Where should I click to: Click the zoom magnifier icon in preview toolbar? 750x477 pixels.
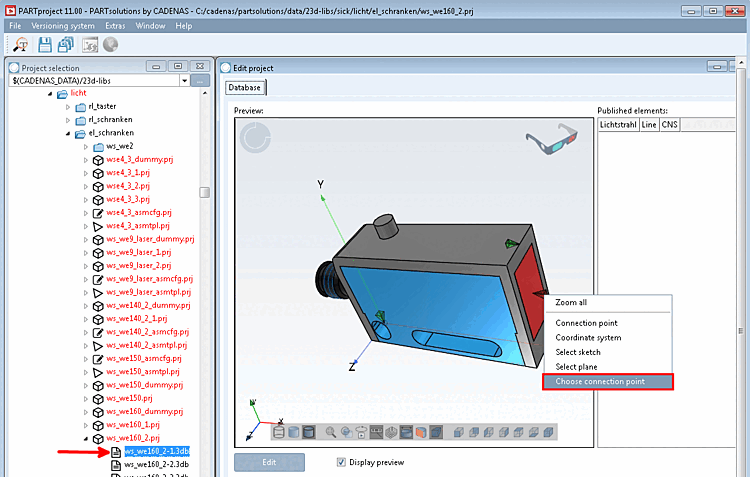click(331, 433)
